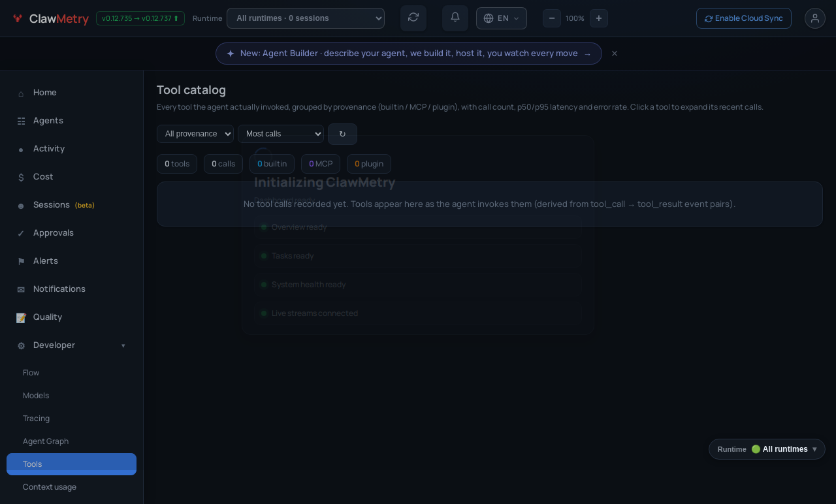Open the notifications bell icon
Image resolution: width=836 pixels, height=504 pixels.
[455, 18]
